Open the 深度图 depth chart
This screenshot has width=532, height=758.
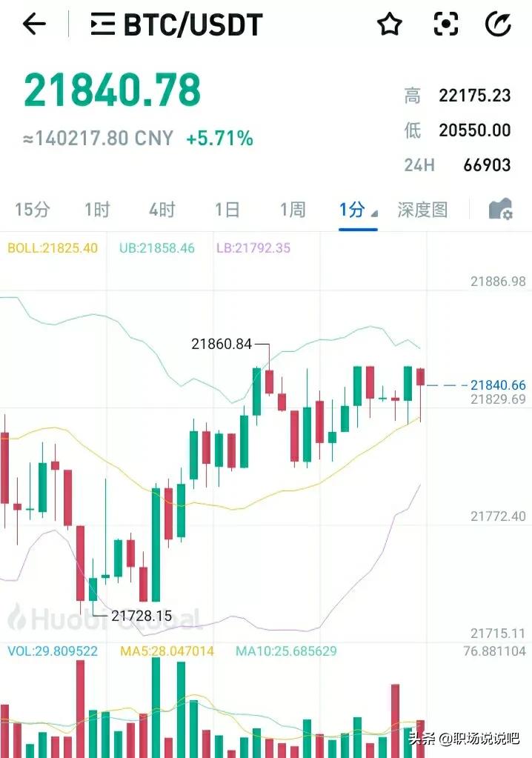click(x=422, y=210)
